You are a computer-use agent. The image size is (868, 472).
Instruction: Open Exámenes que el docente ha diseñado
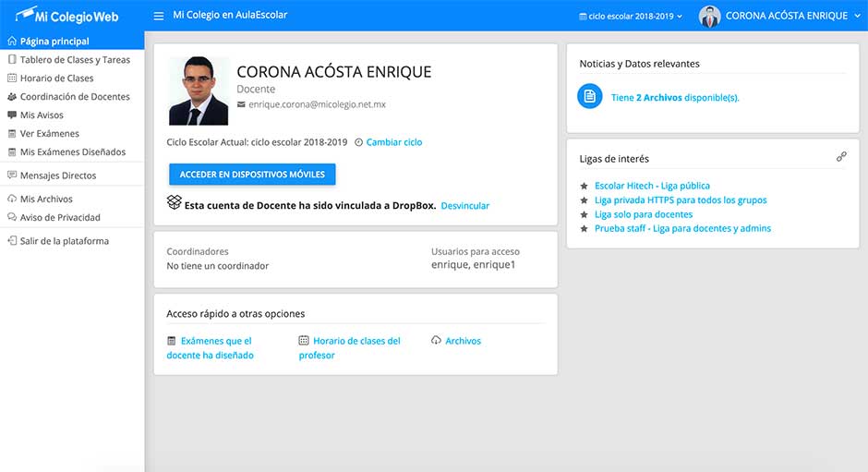[210, 348]
